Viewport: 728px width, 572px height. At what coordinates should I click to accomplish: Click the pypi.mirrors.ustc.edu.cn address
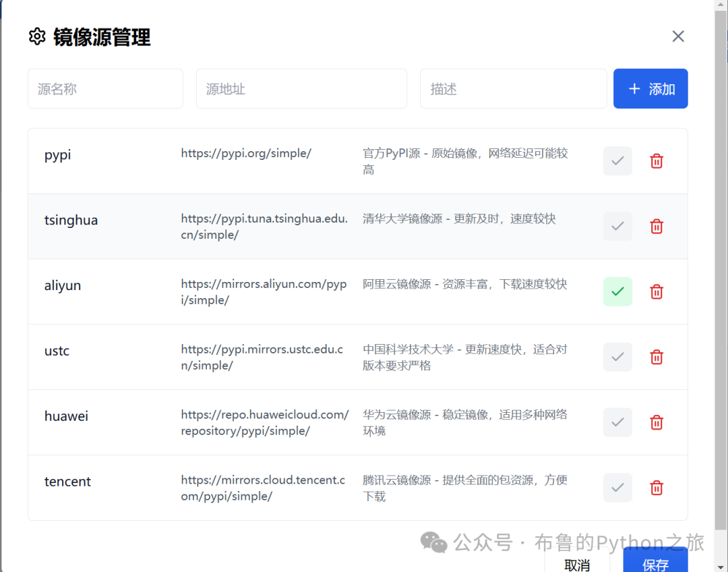[x=262, y=357]
